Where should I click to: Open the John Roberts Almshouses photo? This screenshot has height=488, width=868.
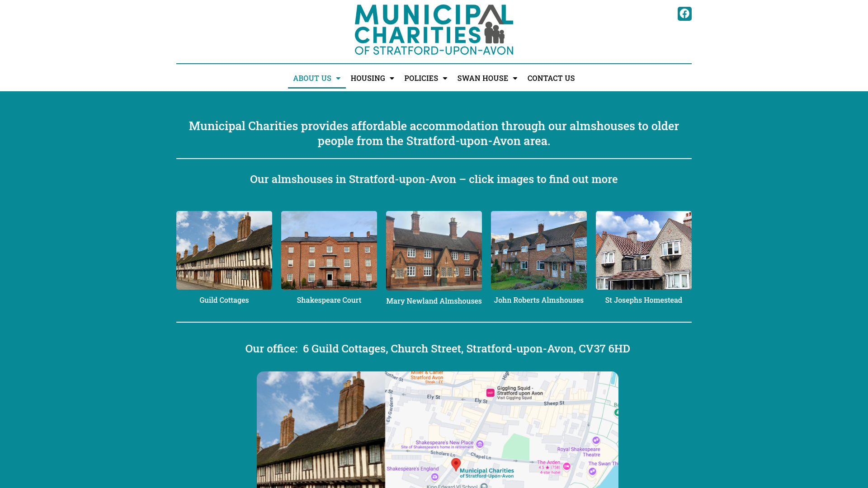(539, 250)
